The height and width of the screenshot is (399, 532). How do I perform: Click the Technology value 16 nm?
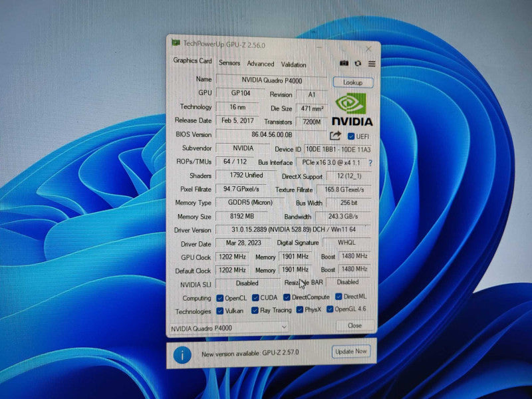237,107
